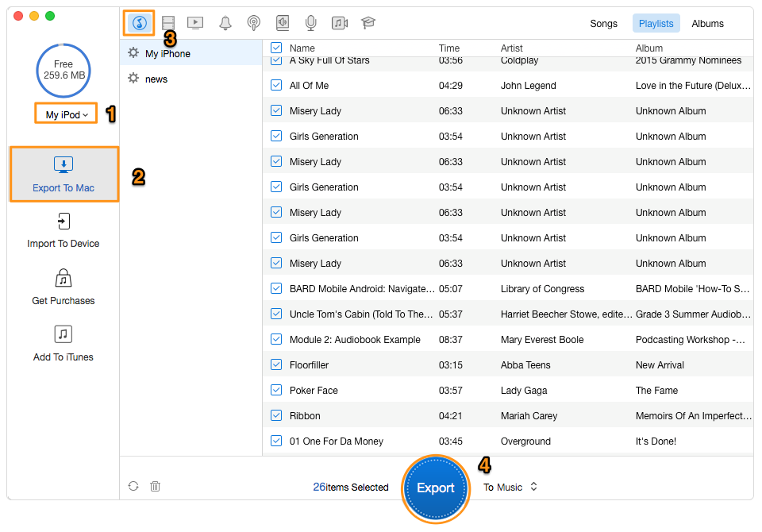Image resolution: width=762 pixels, height=532 pixels.
Task: Open iTunes U via graduation cap icon
Action: tap(368, 23)
